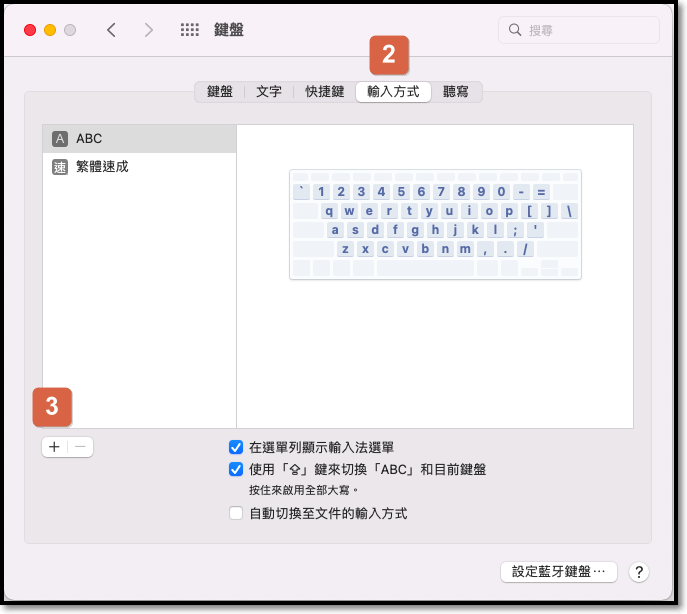The image size is (687, 614).
Task: Click the forward navigation arrow
Action: click(149, 30)
